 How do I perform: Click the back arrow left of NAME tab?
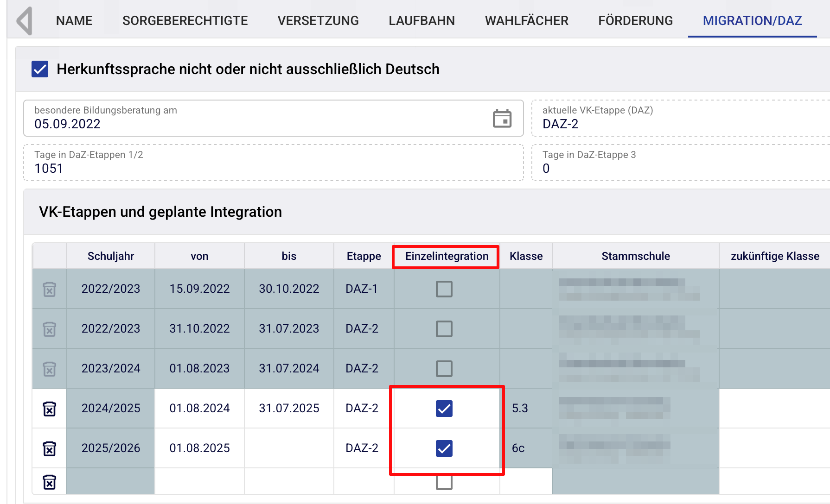pyautogui.click(x=25, y=21)
